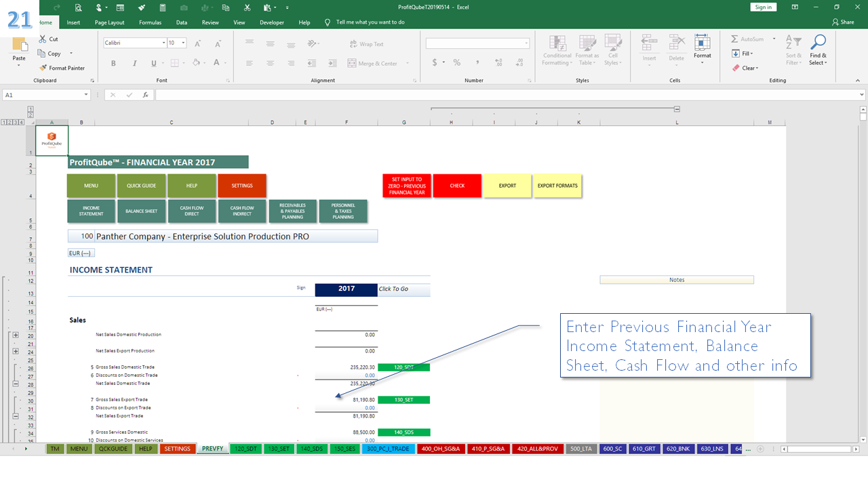Click the Paste clipboard icon

pos(20,45)
